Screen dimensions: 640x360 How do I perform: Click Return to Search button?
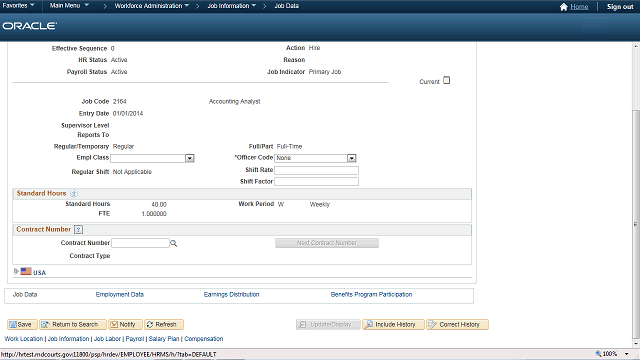73,324
